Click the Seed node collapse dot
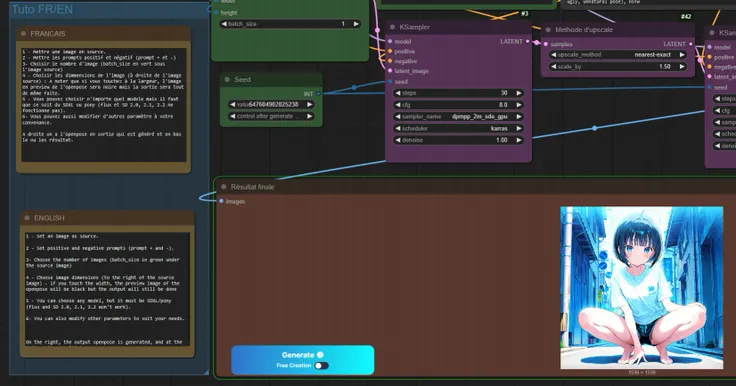This screenshot has width=736, height=386. click(227, 80)
